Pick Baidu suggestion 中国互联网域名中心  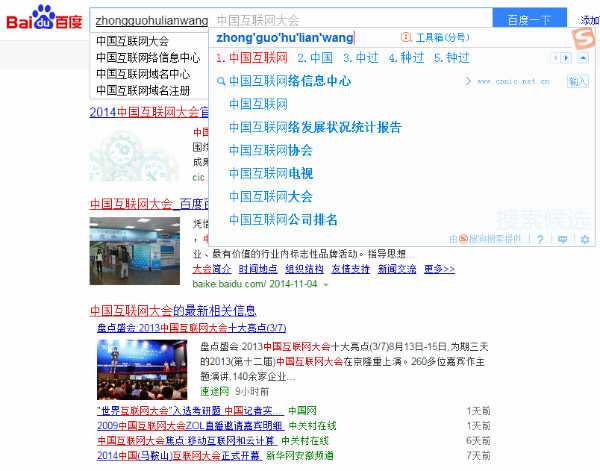(x=143, y=74)
